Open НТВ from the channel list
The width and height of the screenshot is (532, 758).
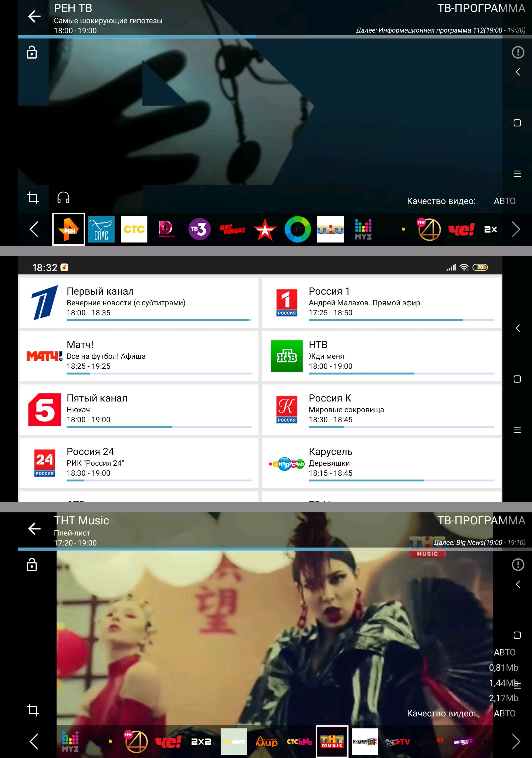381,356
